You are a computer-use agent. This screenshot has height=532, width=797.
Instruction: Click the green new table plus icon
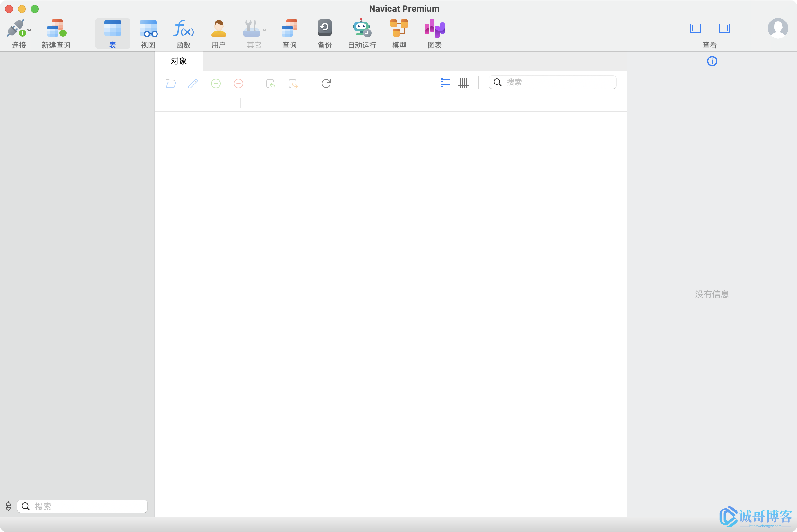[x=216, y=83]
